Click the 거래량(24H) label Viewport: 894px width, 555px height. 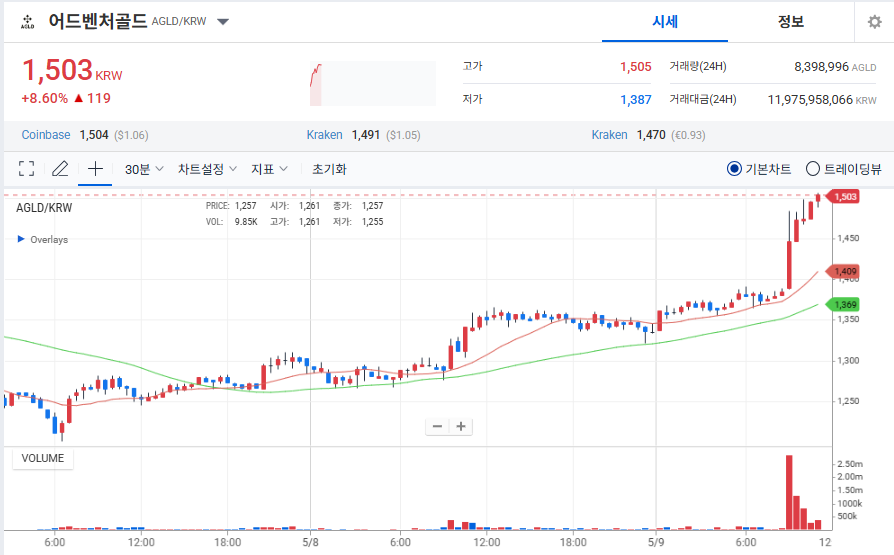(698, 67)
